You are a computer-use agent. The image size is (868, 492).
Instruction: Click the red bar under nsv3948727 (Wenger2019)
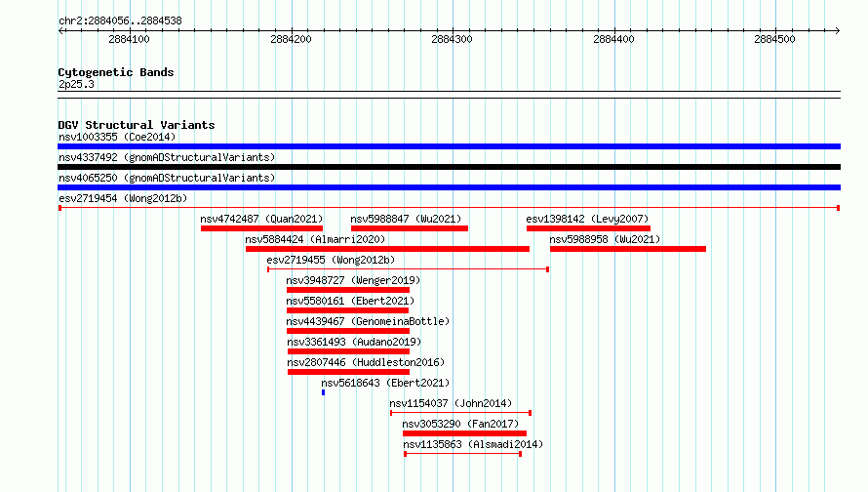tap(348, 290)
